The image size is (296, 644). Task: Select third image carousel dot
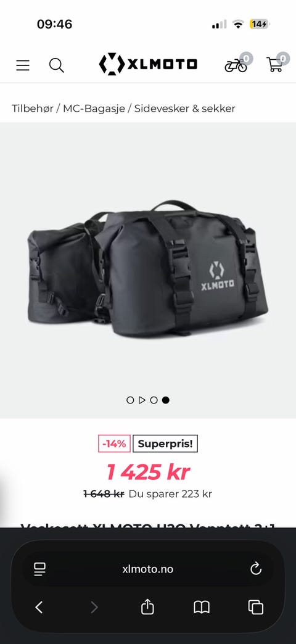click(154, 400)
